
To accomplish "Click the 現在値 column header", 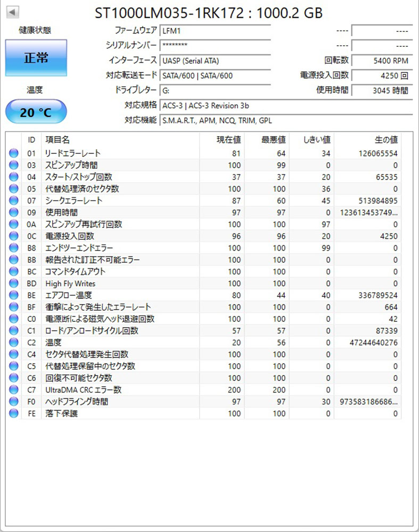I will [x=228, y=140].
